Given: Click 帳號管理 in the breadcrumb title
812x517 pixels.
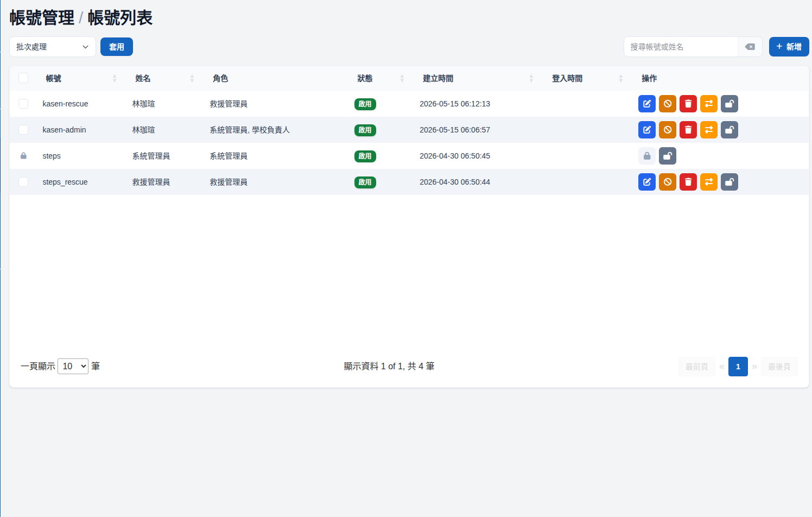Looking at the screenshot, I should tap(42, 18).
